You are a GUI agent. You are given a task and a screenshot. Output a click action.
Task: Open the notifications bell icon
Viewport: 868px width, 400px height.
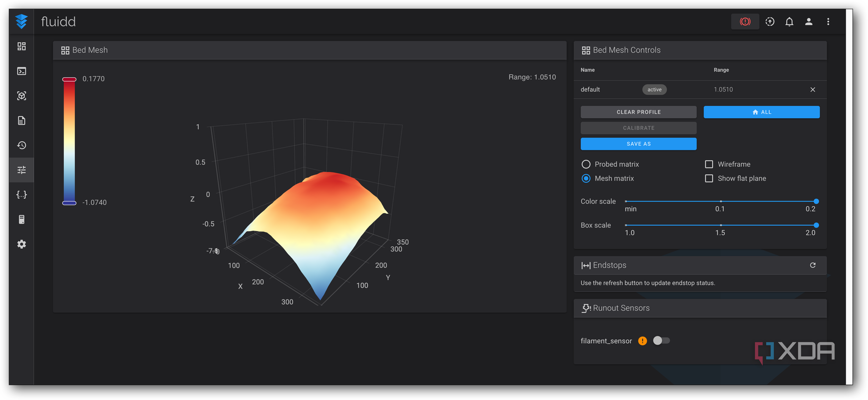pyautogui.click(x=789, y=22)
